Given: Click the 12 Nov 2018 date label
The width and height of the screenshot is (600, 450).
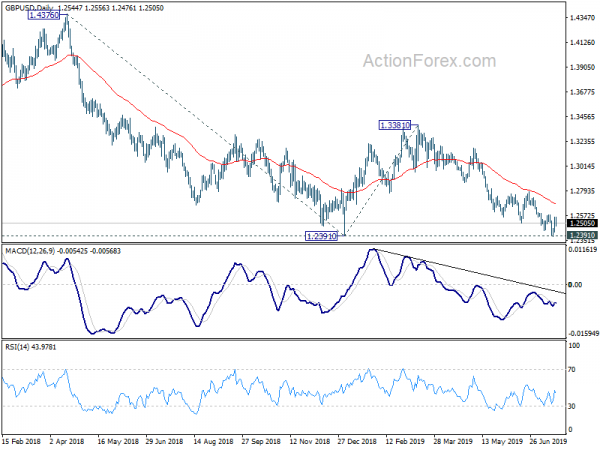Looking at the screenshot, I should pos(310,441).
